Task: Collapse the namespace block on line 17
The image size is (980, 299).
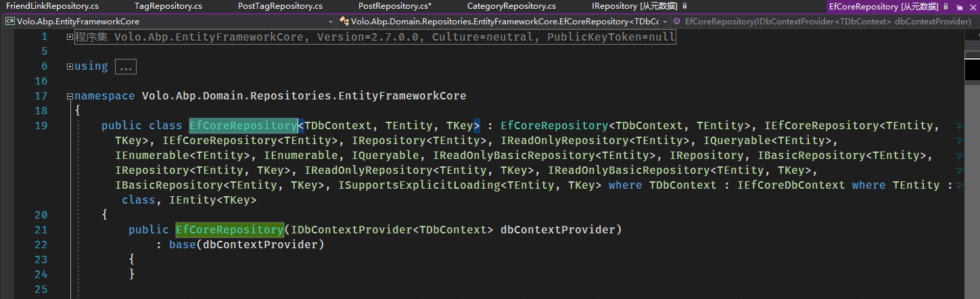Action: point(70,96)
